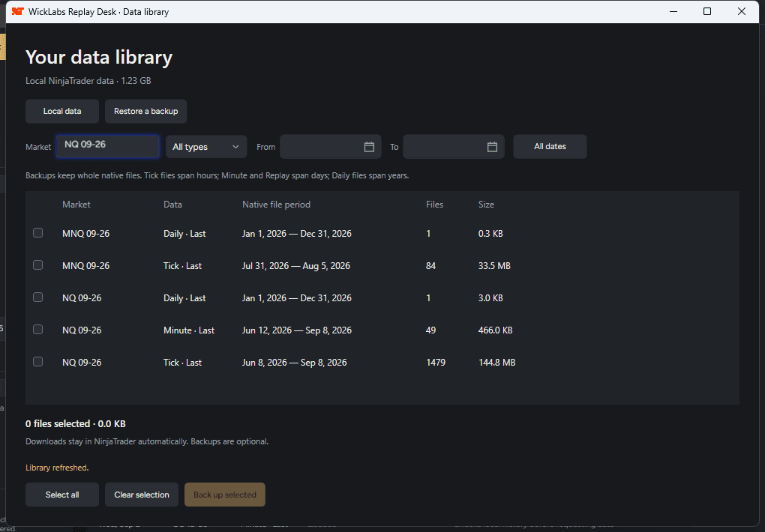Click the Library refreshed status message
765x532 pixels.
pos(57,468)
